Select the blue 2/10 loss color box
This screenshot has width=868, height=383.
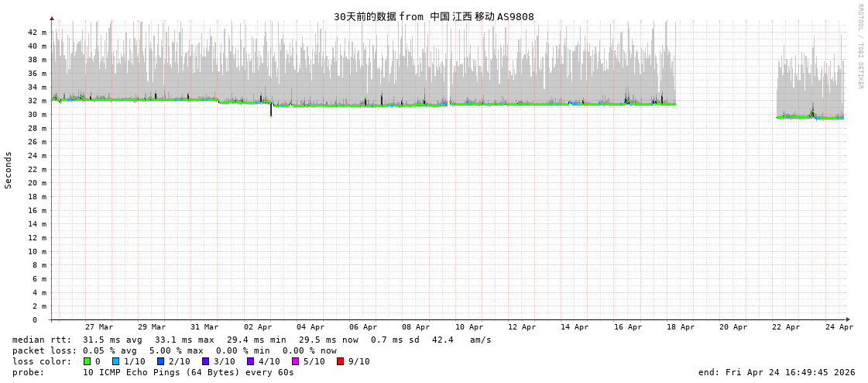tap(160, 361)
